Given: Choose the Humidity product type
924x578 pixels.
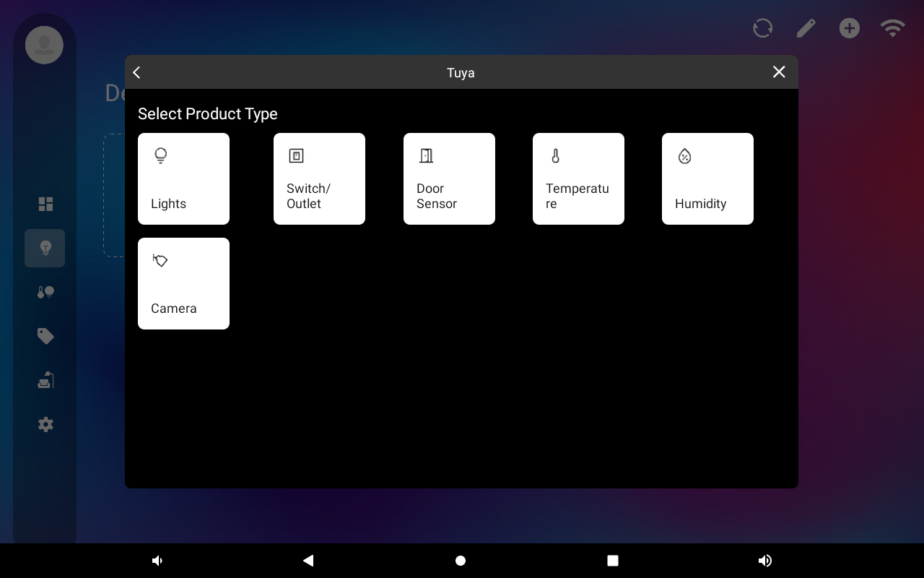Looking at the screenshot, I should click(x=707, y=178).
